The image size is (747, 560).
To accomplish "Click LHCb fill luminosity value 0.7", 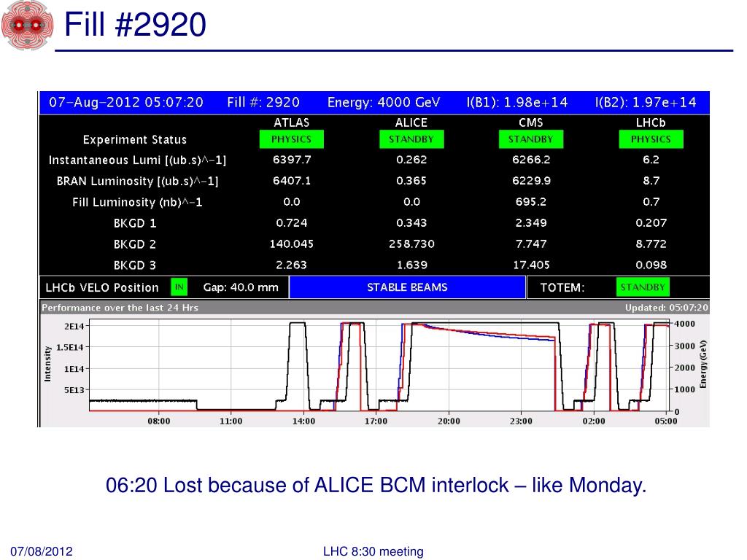I will [x=651, y=201].
